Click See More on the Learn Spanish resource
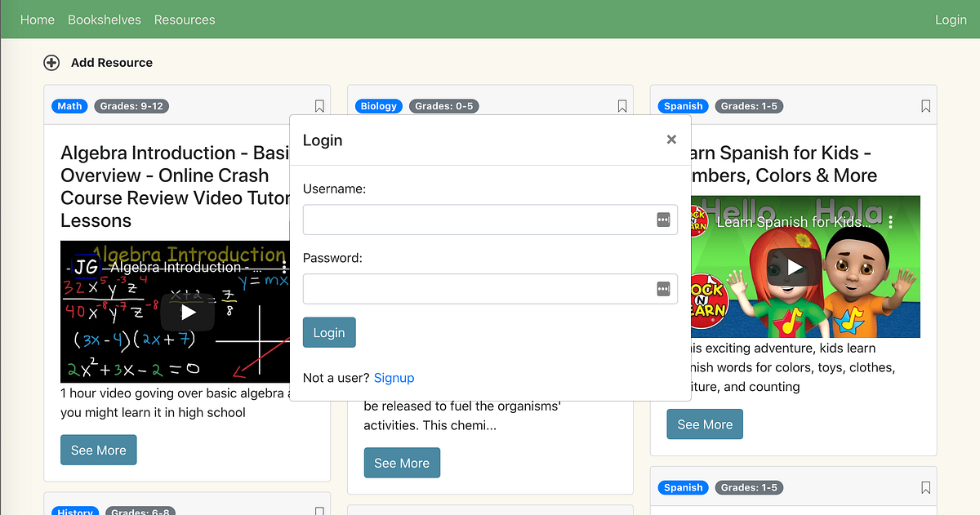This screenshot has height=515, width=980. click(704, 424)
